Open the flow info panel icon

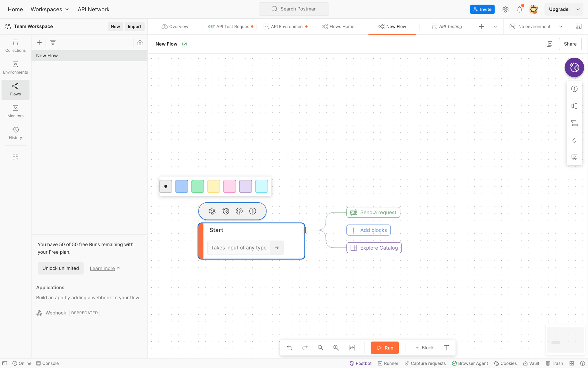click(574, 89)
